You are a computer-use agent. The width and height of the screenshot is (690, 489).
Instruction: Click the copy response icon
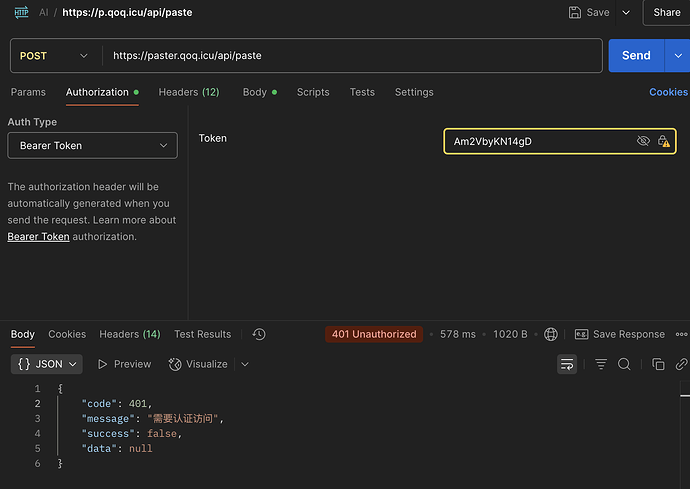tap(658, 364)
